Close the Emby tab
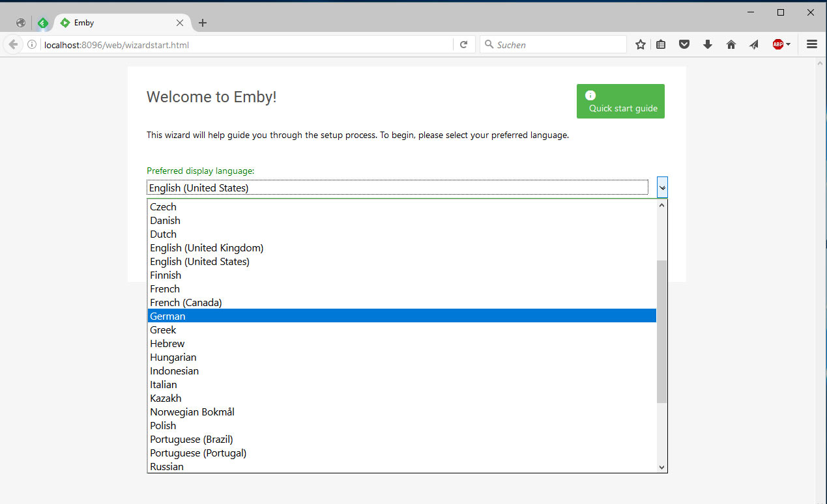827x504 pixels. [180, 23]
